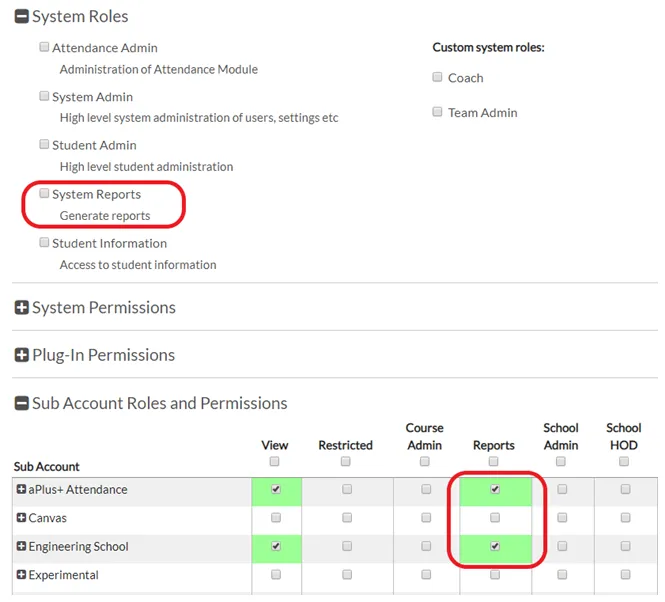The height and width of the screenshot is (602, 665).
Task: Toggle the School Admin column header checkbox
Action: click(561, 461)
